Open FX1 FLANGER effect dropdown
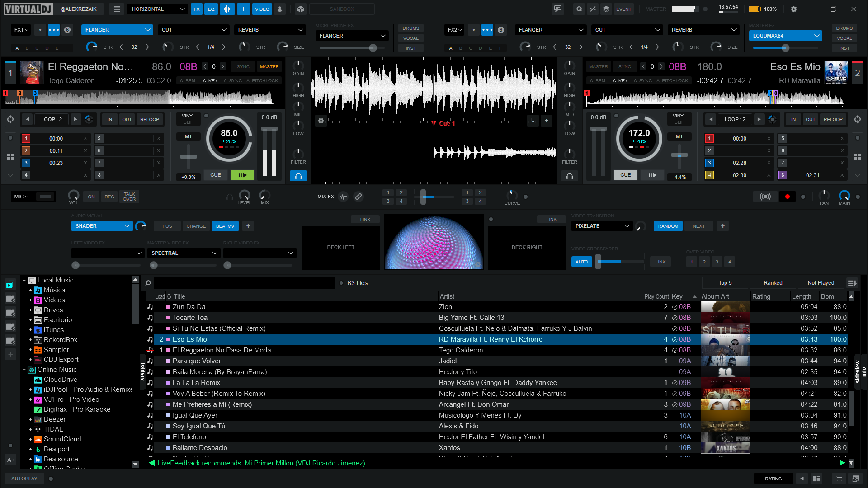The height and width of the screenshot is (488, 868). 117,30
